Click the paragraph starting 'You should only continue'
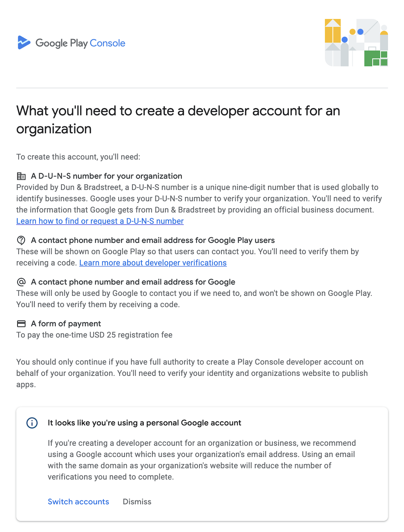Screen dimensions: 404x532 click(x=192, y=373)
